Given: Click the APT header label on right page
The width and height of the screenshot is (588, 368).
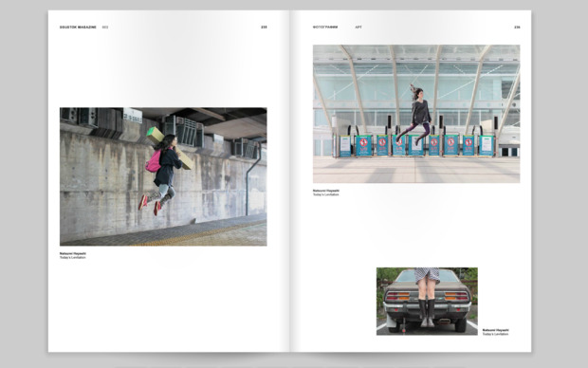Looking at the screenshot, I should [x=358, y=27].
